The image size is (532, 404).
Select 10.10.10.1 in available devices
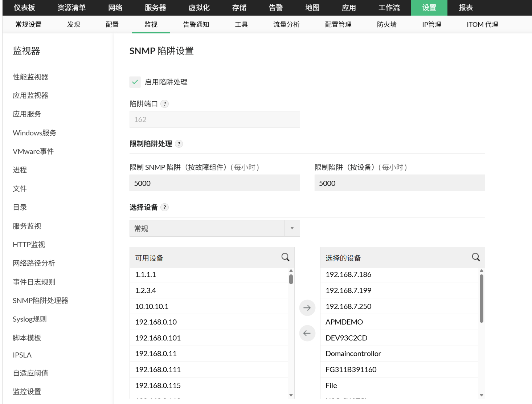point(209,306)
